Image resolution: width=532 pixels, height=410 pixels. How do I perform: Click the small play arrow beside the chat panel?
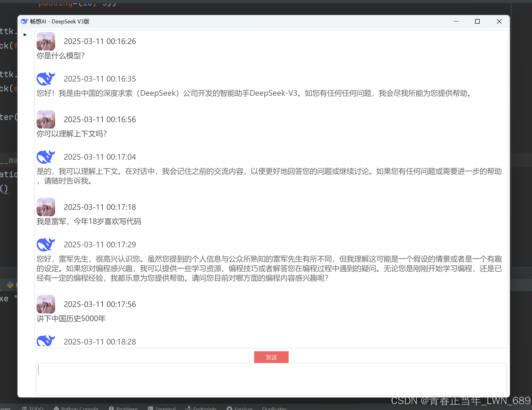point(25,35)
